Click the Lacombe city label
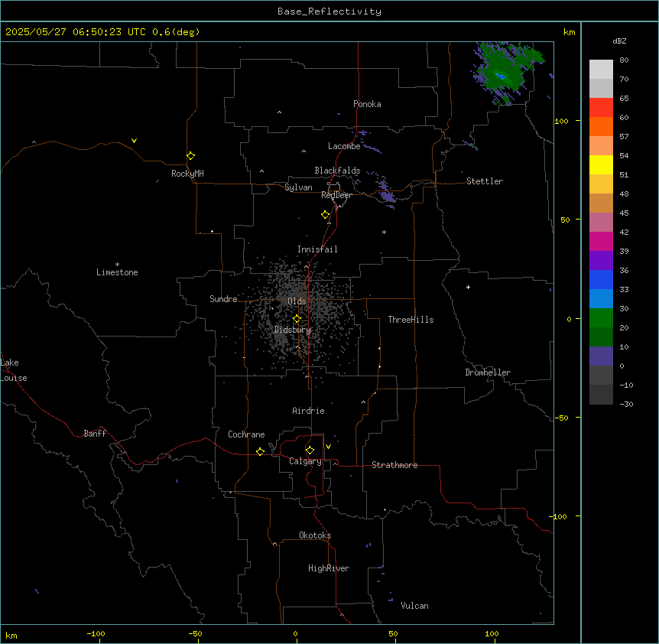Image resolution: width=659 pixels, height=644 pixels. click(344, 146)
